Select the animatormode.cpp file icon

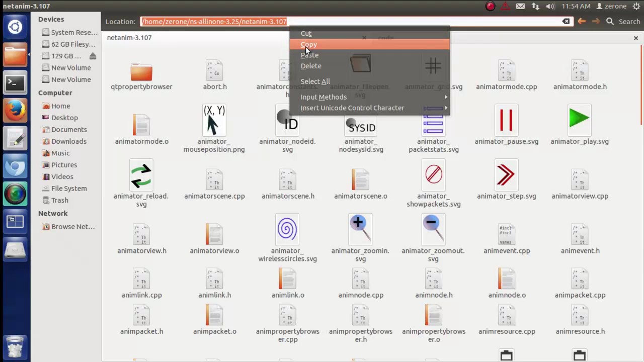click(507, 70)
